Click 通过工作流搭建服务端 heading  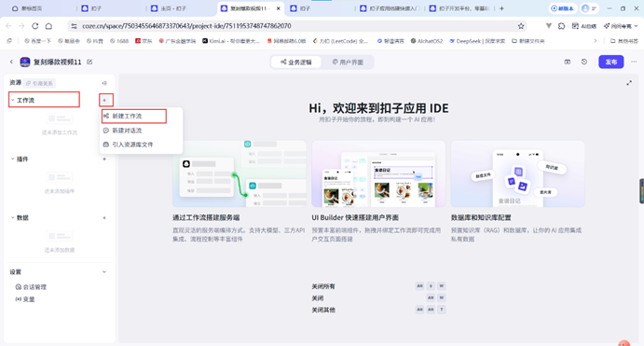coord(206,218)
